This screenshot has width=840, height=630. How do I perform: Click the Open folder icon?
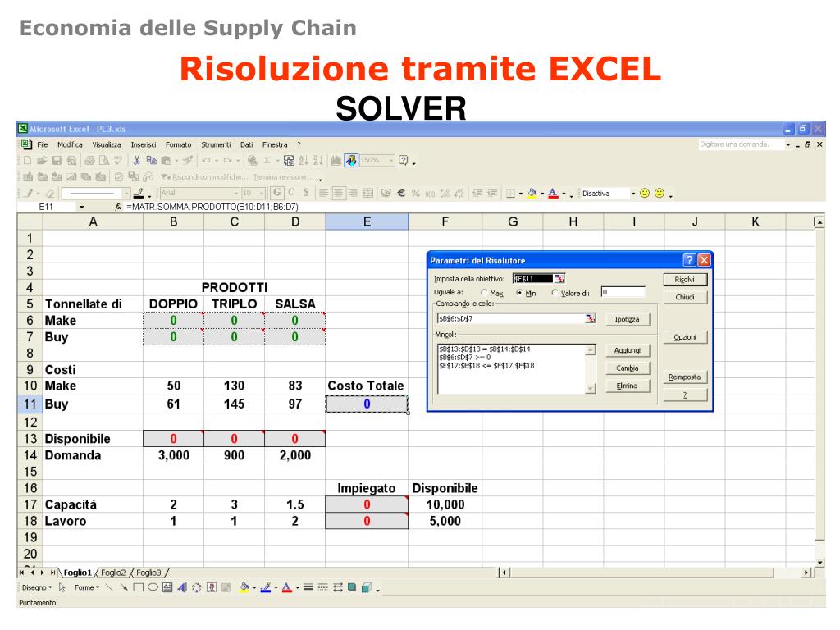(43, 160)
